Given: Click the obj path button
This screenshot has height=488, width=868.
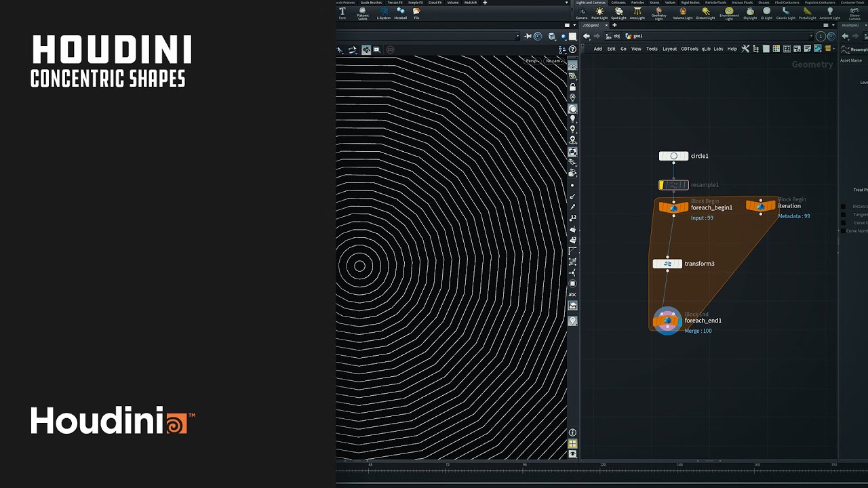Looking at the screenshot, I should pos(614,36).
